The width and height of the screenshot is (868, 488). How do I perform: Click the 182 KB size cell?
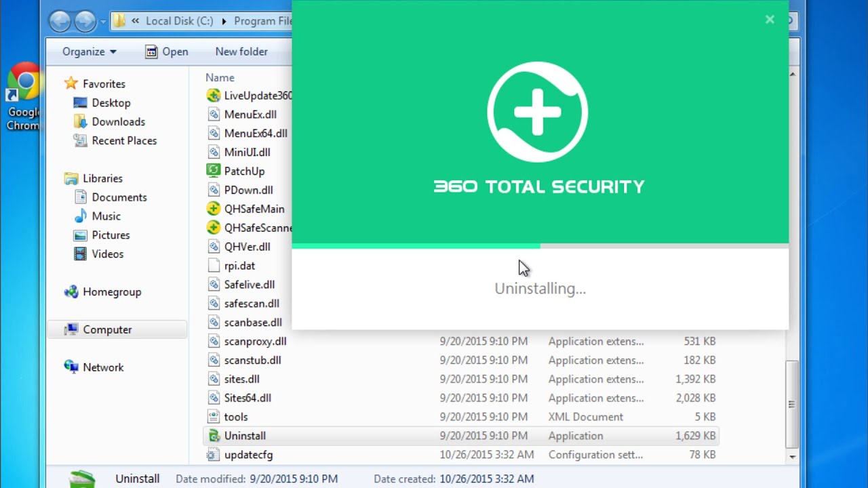[x=698, y=361]
